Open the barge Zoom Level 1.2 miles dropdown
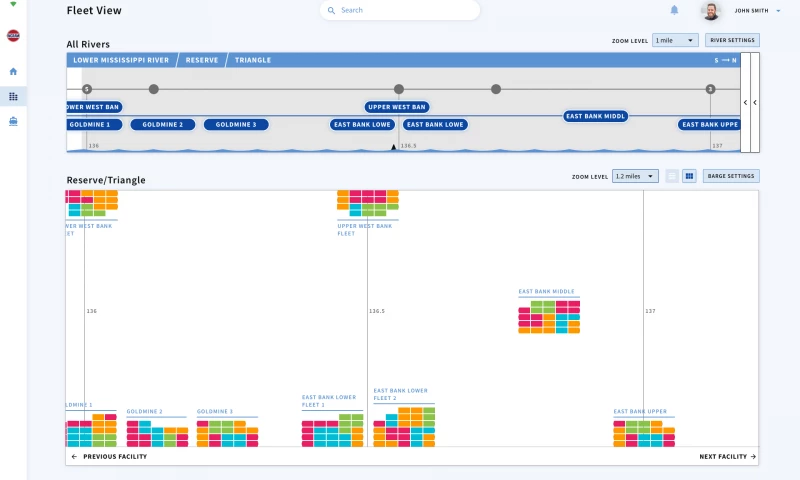Image resolution: width=800 pixels, height=480 pixels. point(635,176)
